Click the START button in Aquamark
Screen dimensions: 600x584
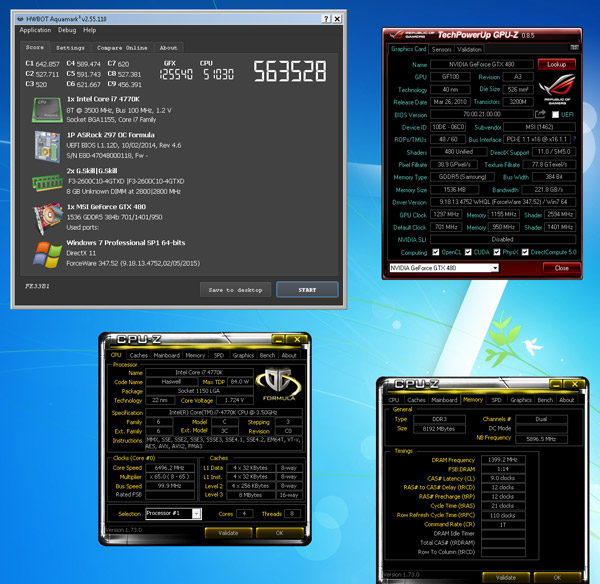307,290
